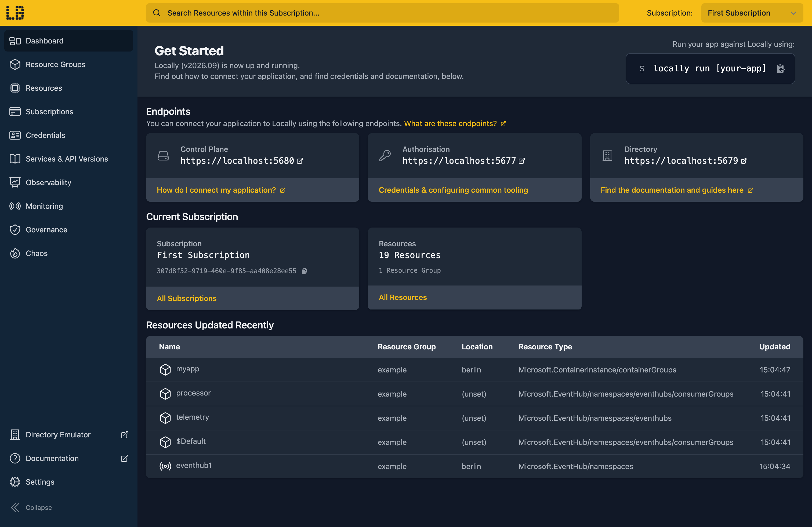The image size is (812, 527).
Task: Click 'What are these endpoints?' link
Action: [x=455, y=123]
